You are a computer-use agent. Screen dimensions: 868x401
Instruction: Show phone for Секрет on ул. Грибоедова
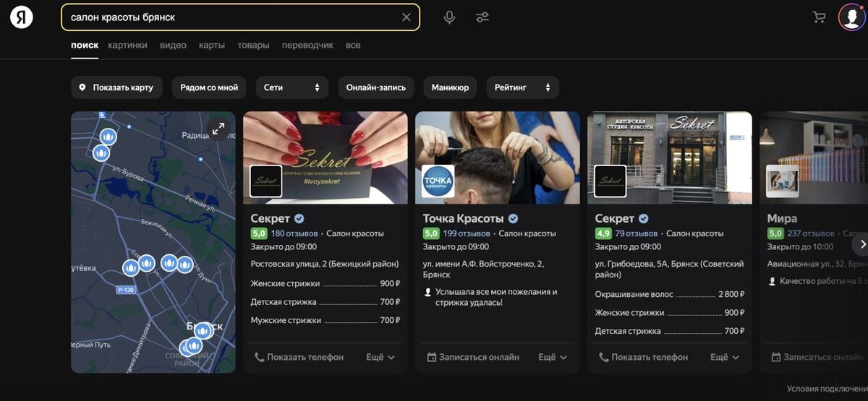click(643, 357)
